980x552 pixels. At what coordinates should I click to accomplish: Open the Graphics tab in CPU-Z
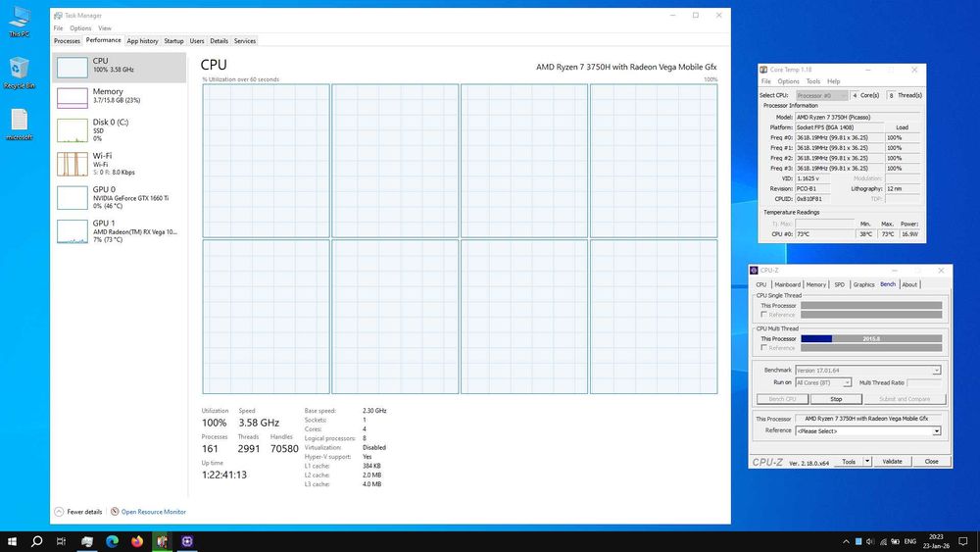[x=863, y=284]
